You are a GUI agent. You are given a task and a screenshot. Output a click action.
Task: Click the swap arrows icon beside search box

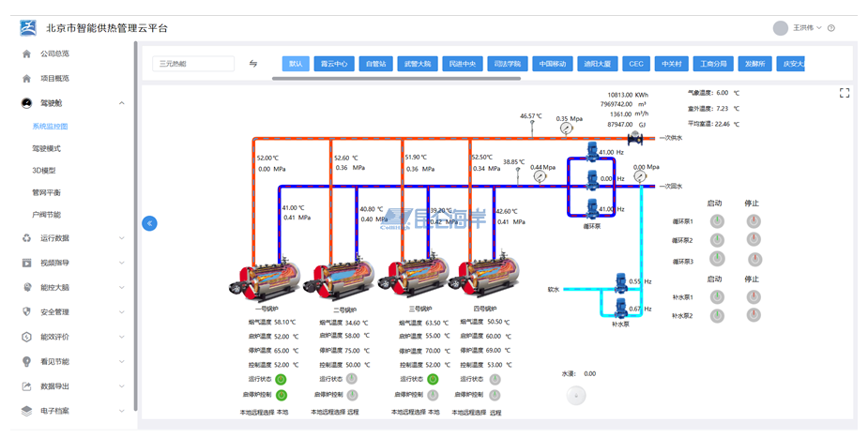253,64
